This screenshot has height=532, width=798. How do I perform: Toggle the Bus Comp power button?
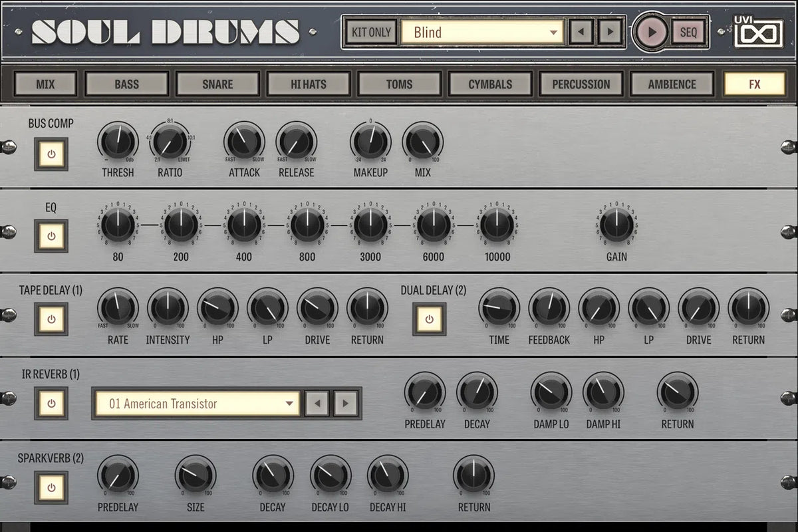pos(51,154)
